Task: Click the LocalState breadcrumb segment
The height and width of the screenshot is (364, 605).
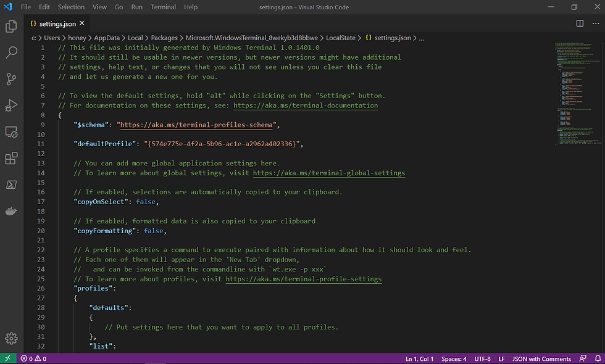Action: click(x=341, y=38)
